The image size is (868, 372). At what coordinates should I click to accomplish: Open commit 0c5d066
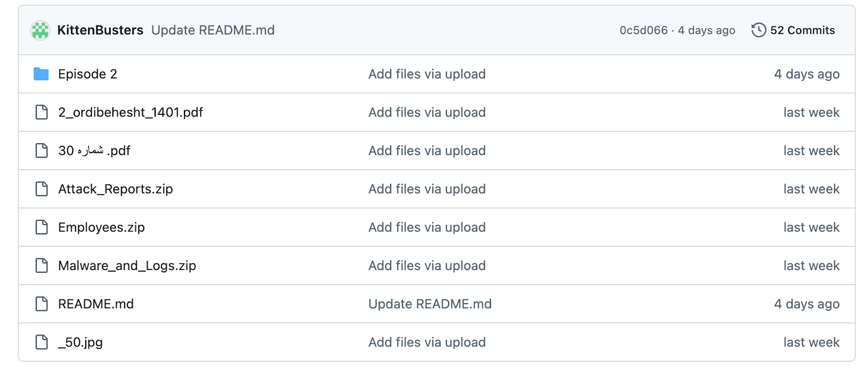[x=643, y=30]
